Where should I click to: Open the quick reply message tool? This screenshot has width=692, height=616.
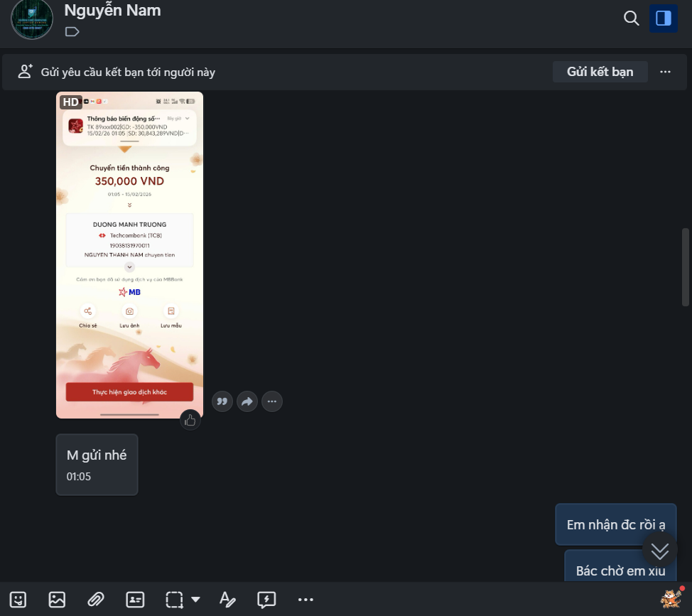(266, 599)
